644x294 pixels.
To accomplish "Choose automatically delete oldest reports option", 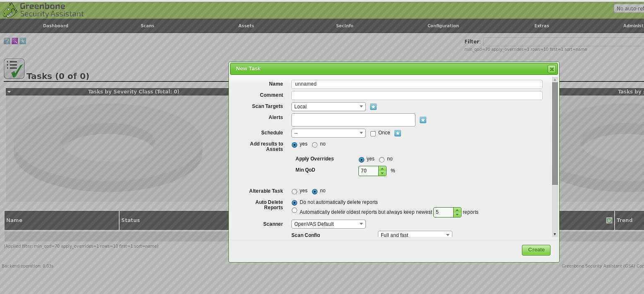I will tap(294, 210).
